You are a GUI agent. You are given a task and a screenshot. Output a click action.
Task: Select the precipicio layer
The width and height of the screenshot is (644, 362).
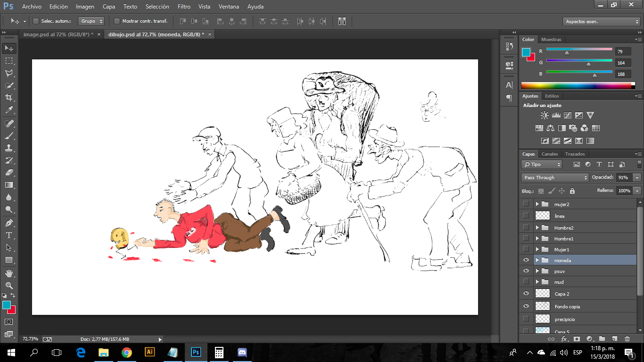pos(585,319)
